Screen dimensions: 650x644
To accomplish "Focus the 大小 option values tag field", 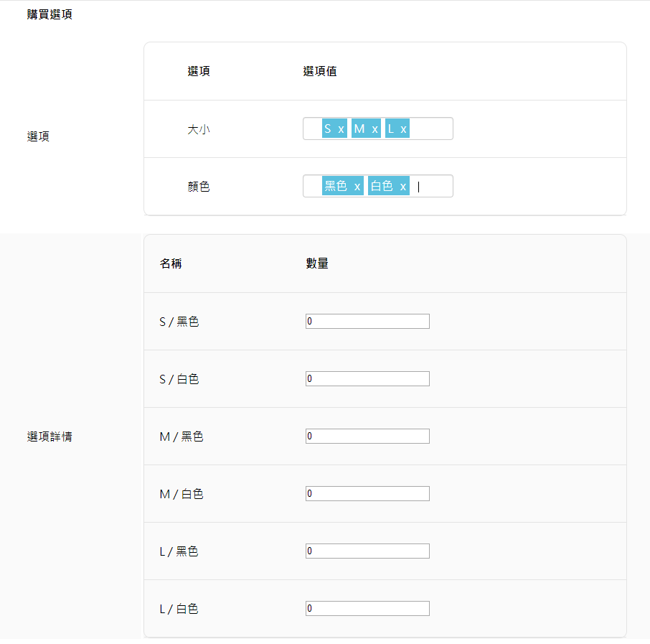I will tap(430, 129).
